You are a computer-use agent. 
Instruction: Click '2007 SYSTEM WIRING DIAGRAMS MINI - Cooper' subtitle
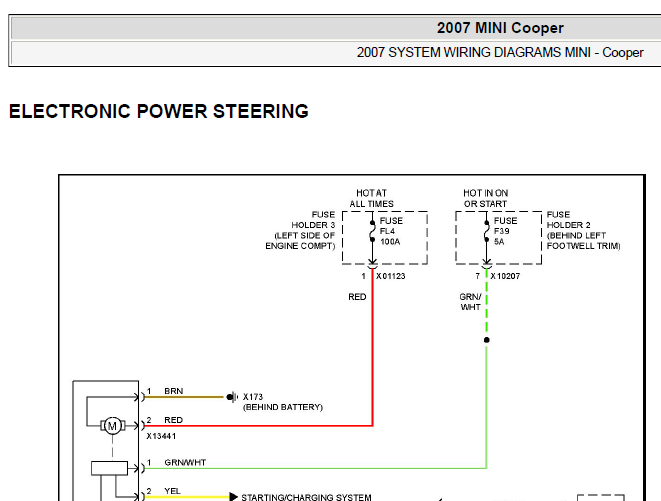click(500, 52)
